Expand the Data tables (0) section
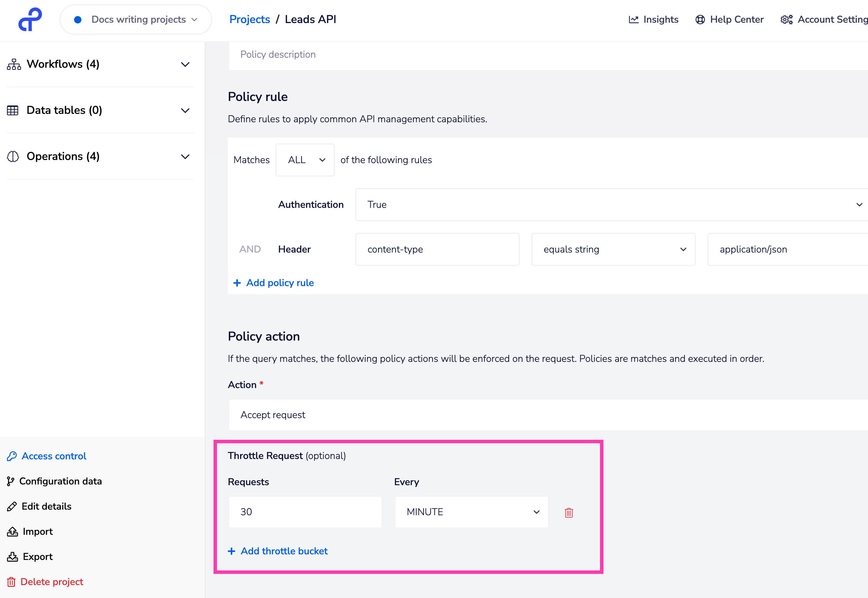The height and width of the screenshot is (598, 868). click(x=185, y=110)
